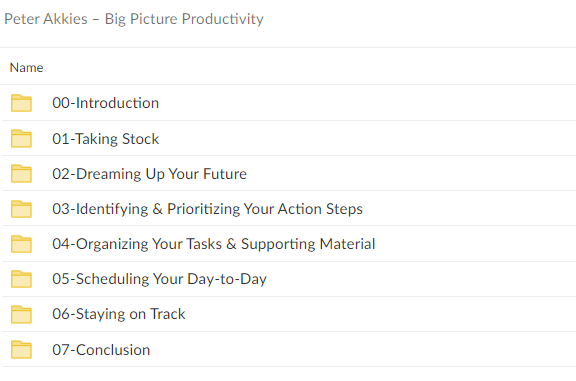Screen dimensions: 576x381
Task: Select the empty area of the 00-Introduction row
Action: coord(367,103)
